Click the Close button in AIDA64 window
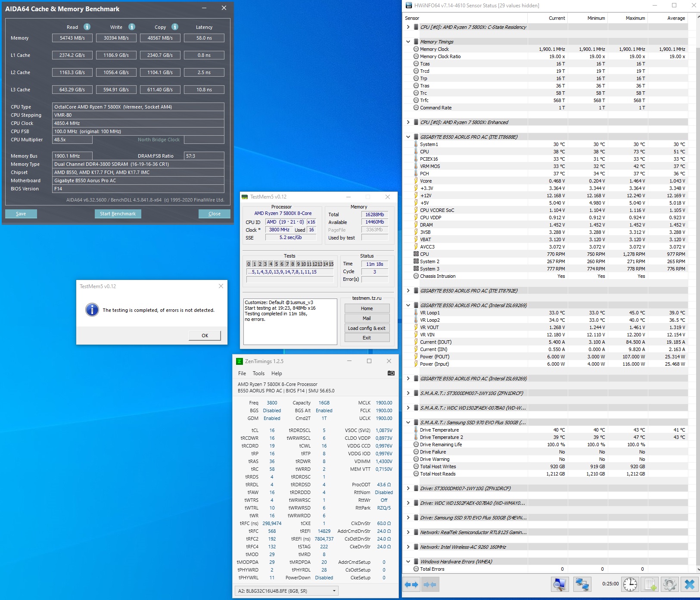700x600 pixels. [x=215, y=214]
